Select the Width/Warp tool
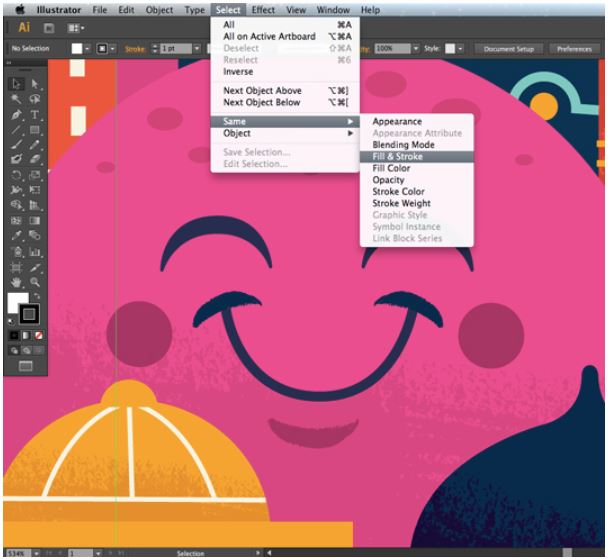Viewport: 608px width, 559px height. tap(16, 190)
